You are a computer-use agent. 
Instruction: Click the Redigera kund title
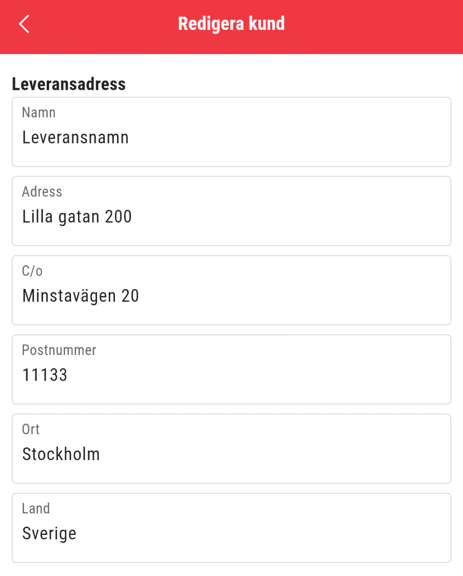pyautogui.click(x=231, y=24)
